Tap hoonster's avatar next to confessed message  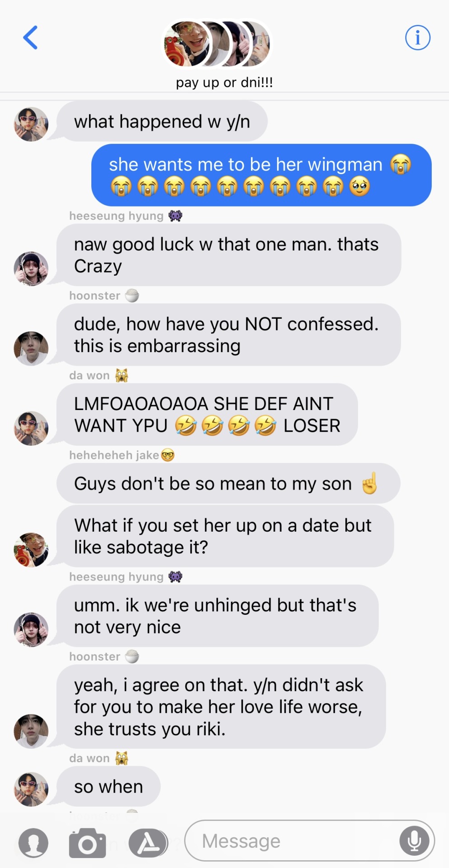pyautogui.click(x=31, y=349)
